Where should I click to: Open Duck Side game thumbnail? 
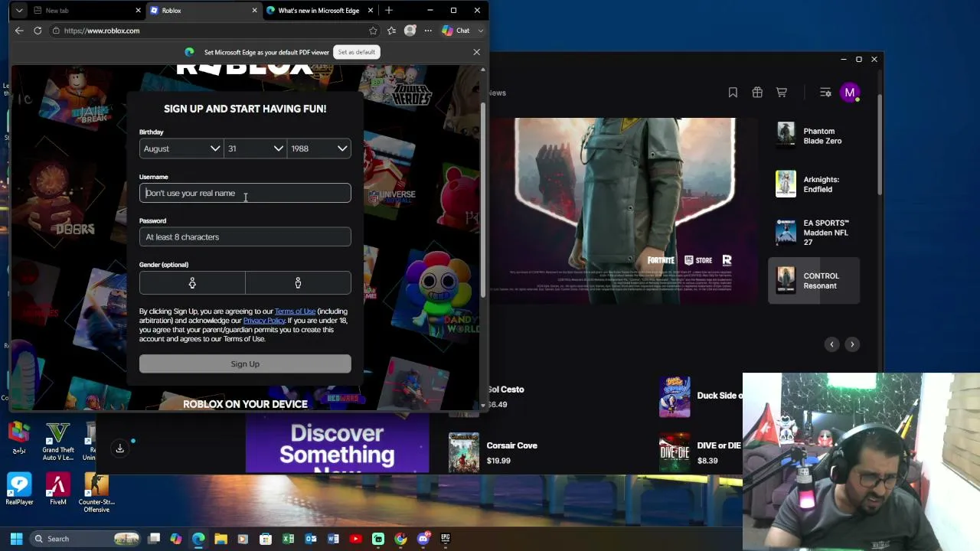(x=675, y=396)
